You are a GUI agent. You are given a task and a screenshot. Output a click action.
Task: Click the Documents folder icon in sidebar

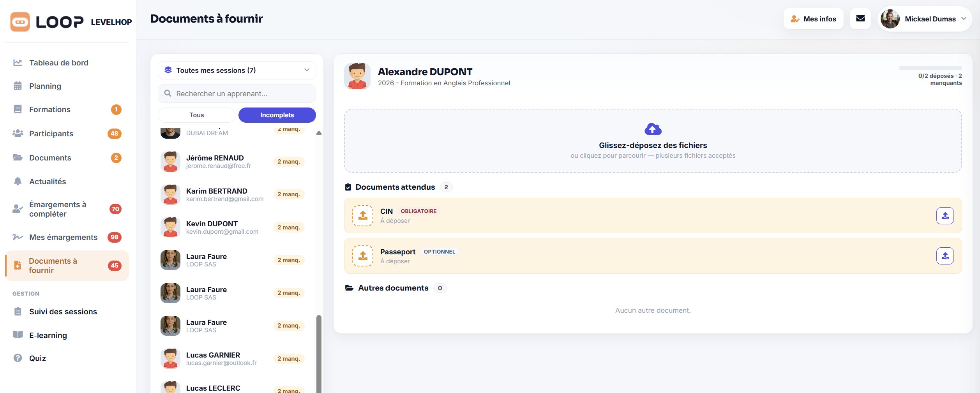click(x=18, y=158)
